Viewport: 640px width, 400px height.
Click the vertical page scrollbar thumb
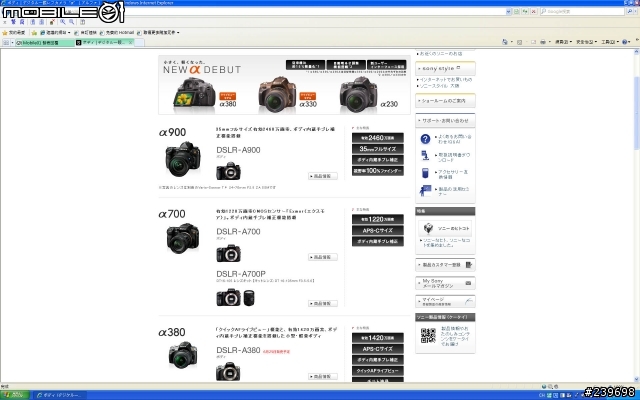coord(637,112)
